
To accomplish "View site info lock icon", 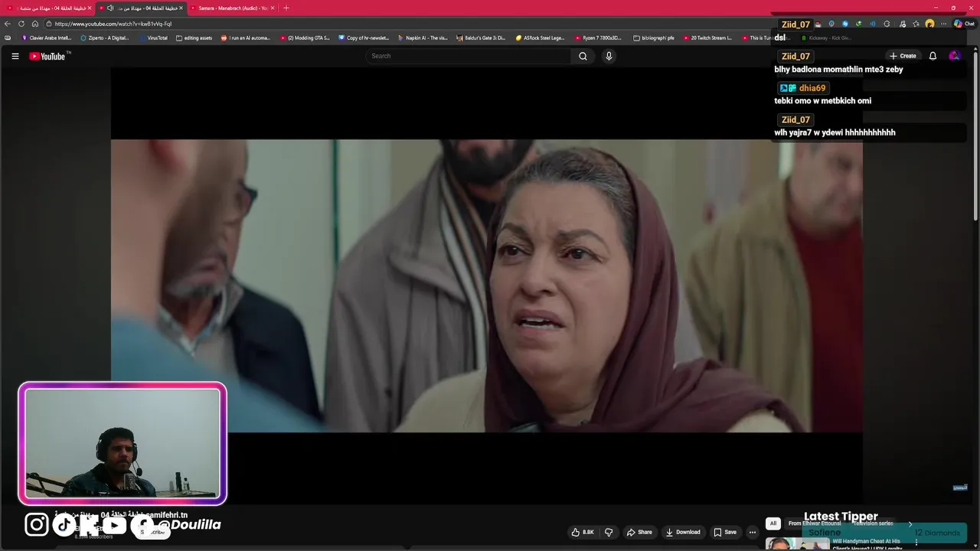I will tap(48, 24).
